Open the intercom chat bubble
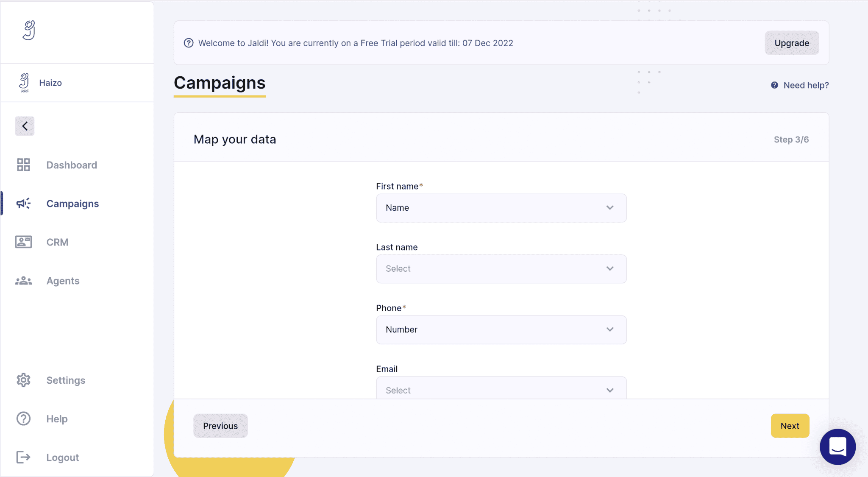This screenshot has width=868, height=477. pos(837,446)
